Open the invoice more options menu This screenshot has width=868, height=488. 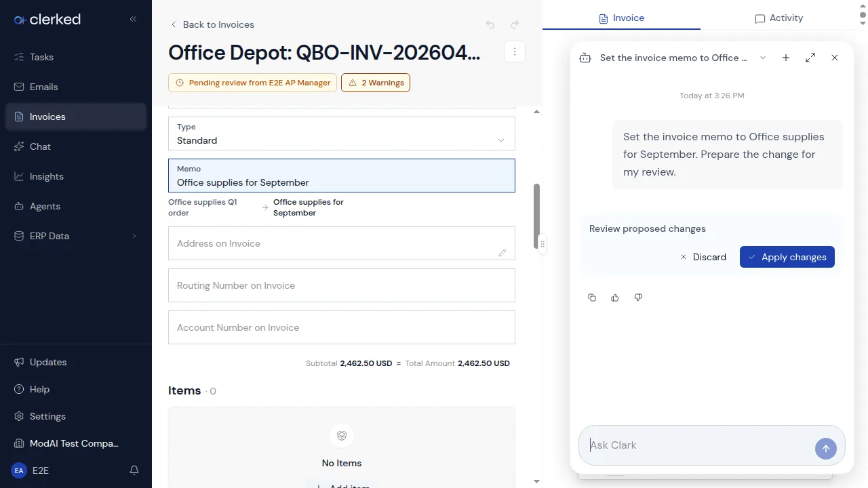tap(515, 52)
